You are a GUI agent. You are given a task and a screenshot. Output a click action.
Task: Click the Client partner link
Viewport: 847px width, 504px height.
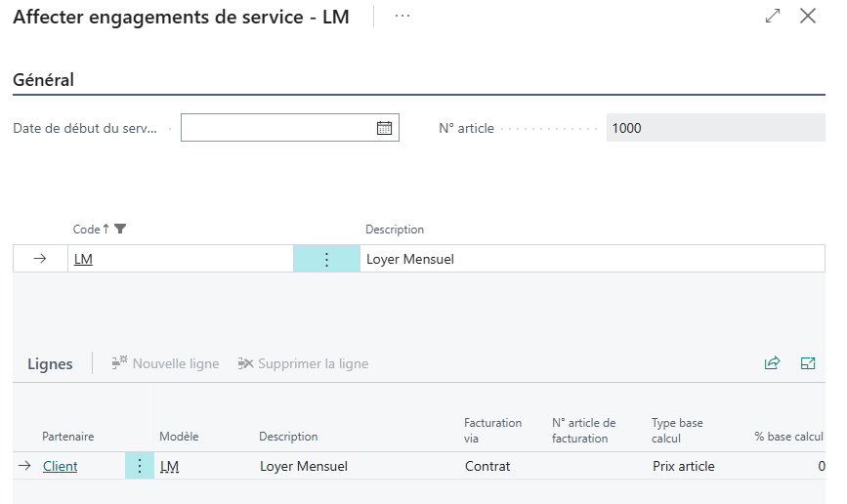(60, 466)
